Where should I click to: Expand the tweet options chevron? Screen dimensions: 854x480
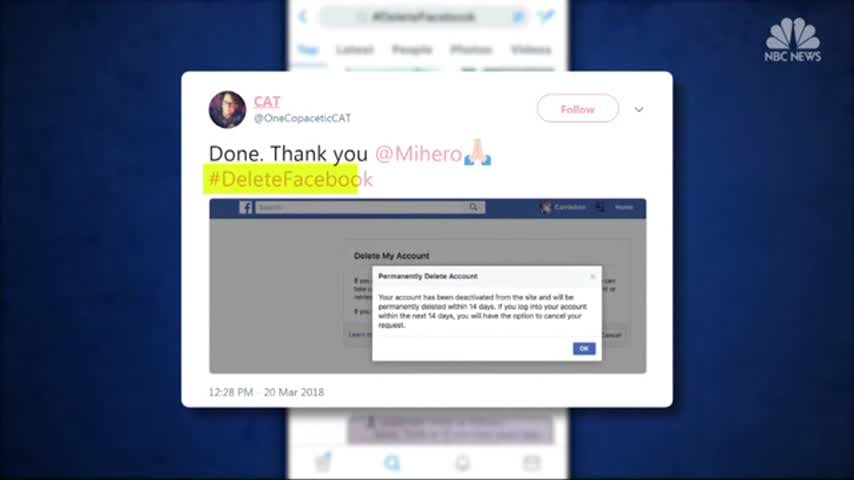639,110
